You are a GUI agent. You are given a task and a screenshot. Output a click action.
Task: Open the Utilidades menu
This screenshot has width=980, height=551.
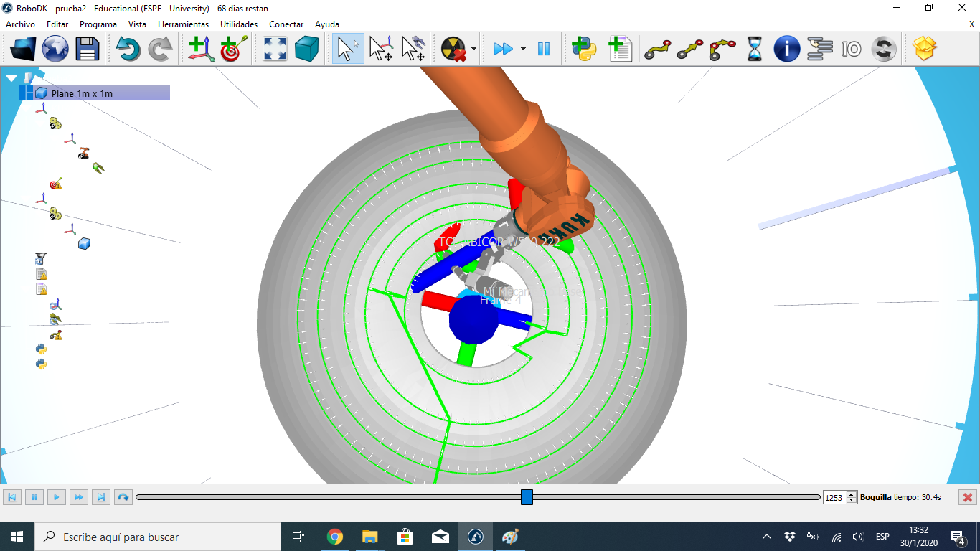tap(238, 24)
